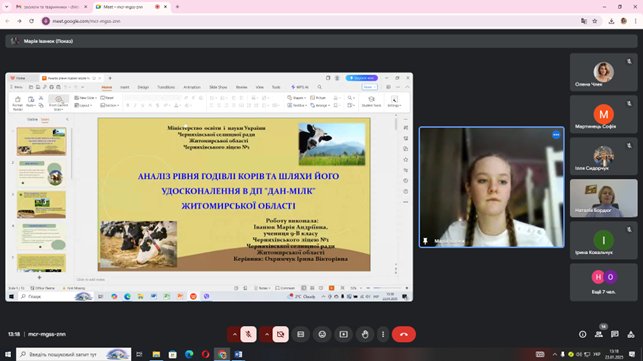
Task: Open options on the pinned video tile
Action: (x=556, y=135)
